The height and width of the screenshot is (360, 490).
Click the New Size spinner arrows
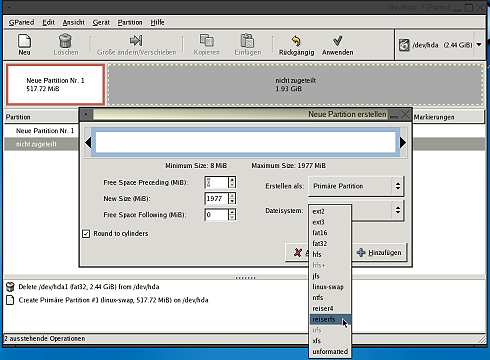coord(232,199)
